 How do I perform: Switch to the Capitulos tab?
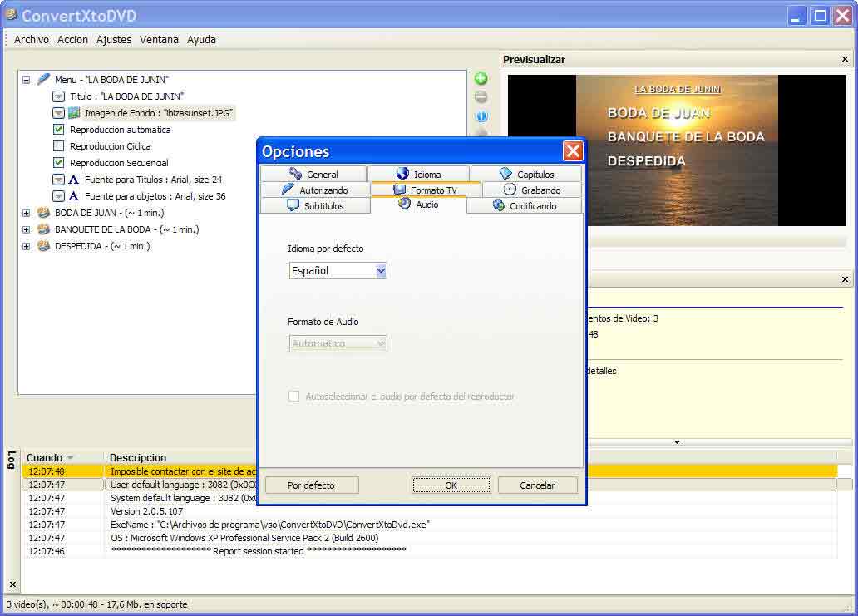point(525,174)
